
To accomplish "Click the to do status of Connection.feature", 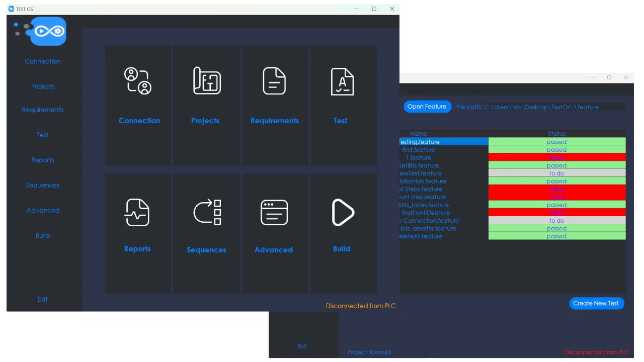I will tap(557, 221).
